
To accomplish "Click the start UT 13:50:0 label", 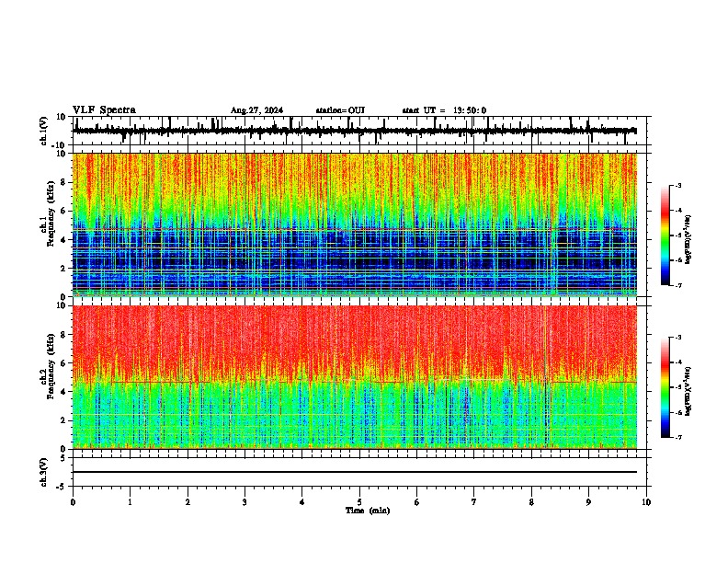I will pyautogui.click(x=444, y=110).
